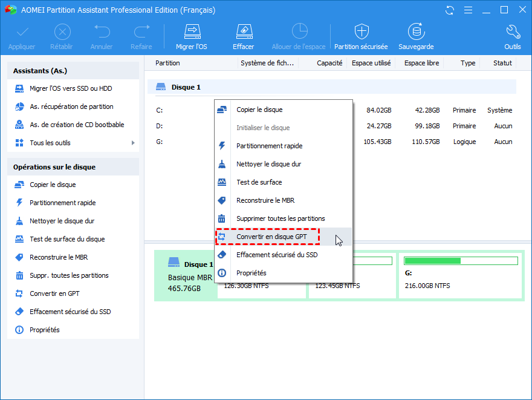Click Allouer de l'espace in toolbar
The height and width of the screenshot is (400, 532).
pos(299,37)
